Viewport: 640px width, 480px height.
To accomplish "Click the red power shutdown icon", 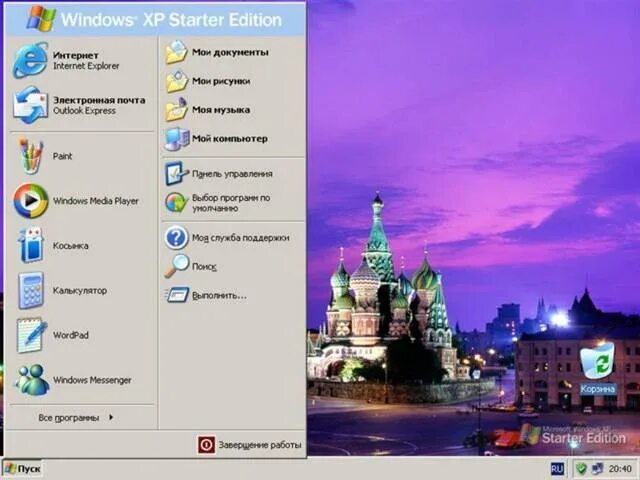I will (207, 444).
